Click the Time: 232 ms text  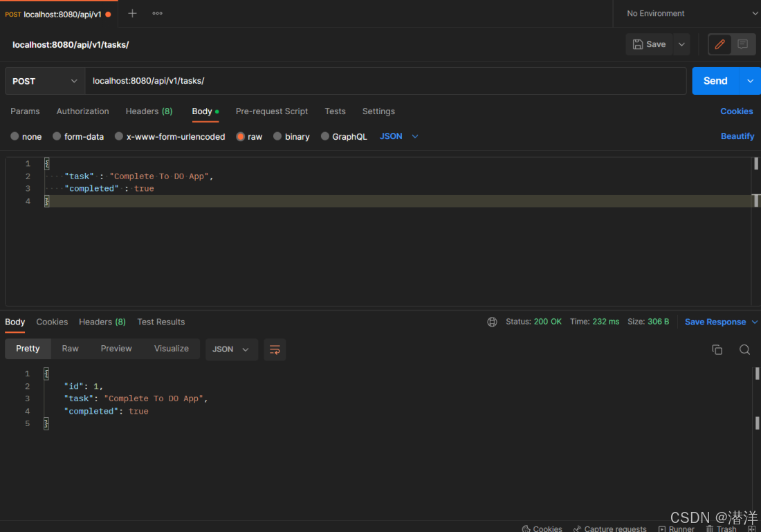point(594,321)
